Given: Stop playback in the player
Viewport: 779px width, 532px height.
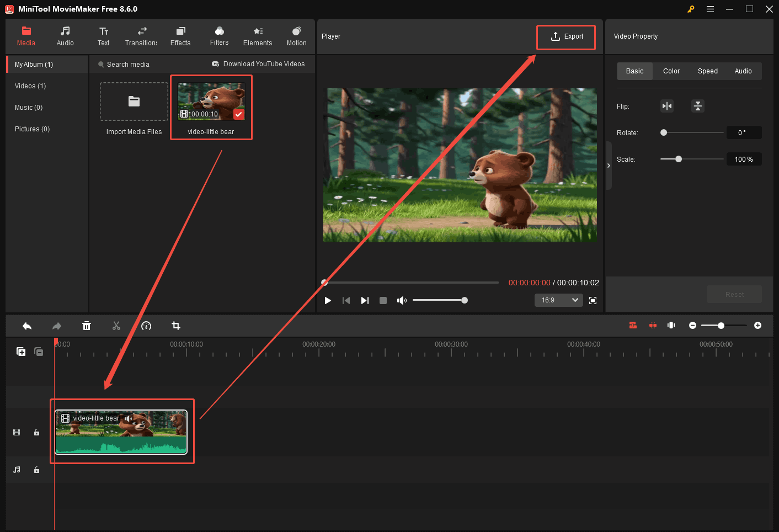Looking at the screenshot, I should point(383,300).
